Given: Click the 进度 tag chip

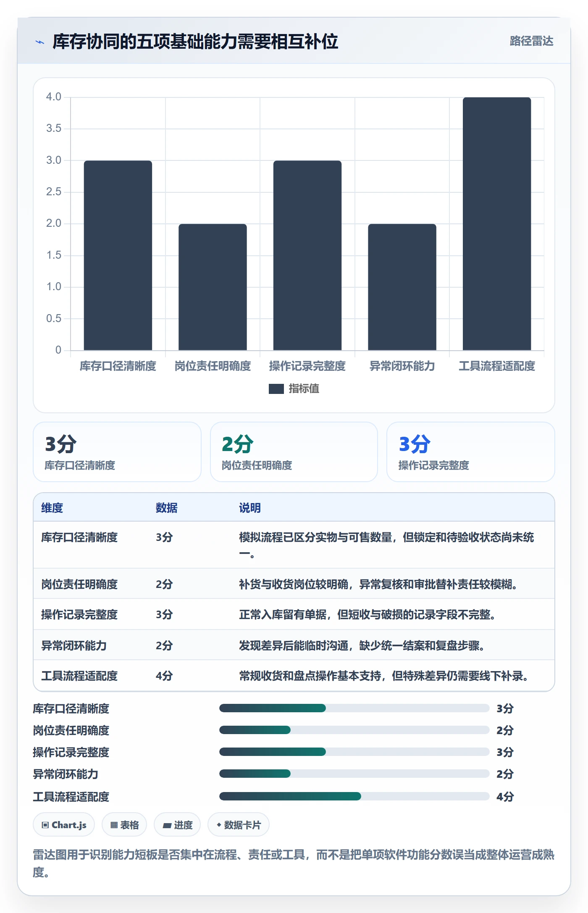Looking at the screenshot, I should coord(177,825).
